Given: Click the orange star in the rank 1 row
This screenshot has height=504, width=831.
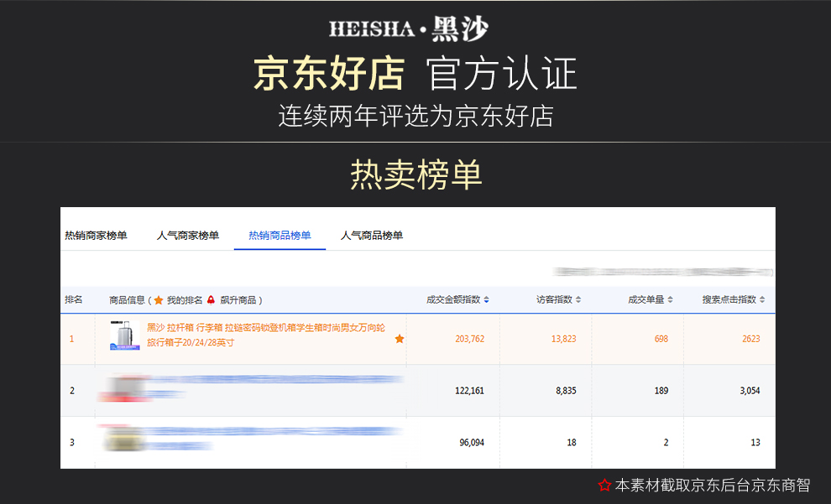Looking at the screenshot, I should tap(400, 339).
